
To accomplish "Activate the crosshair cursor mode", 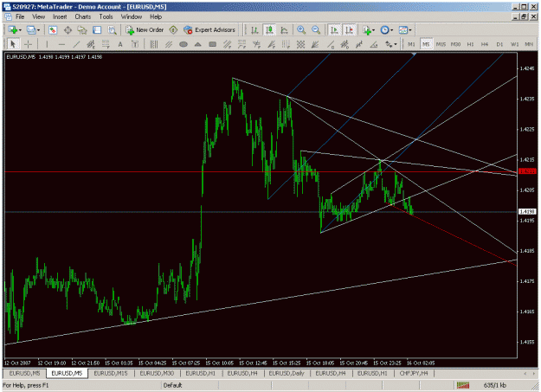I will pos(28,44).
